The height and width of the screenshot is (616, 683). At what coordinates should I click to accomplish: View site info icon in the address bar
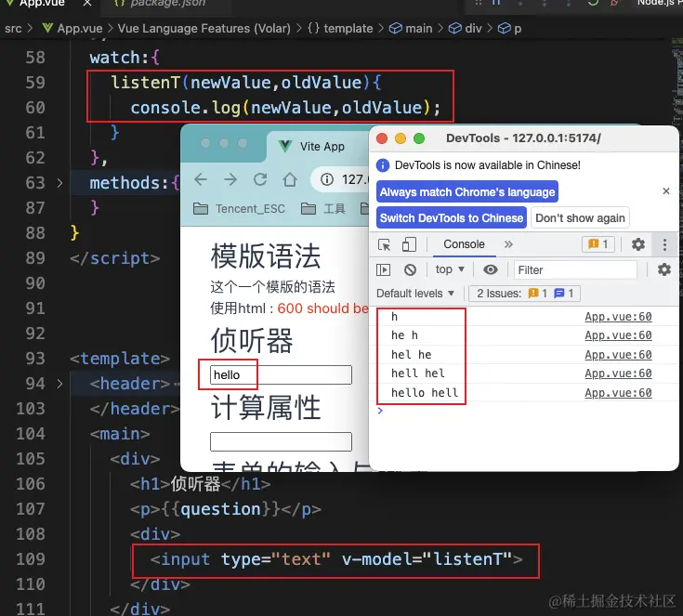pos(327,179)
